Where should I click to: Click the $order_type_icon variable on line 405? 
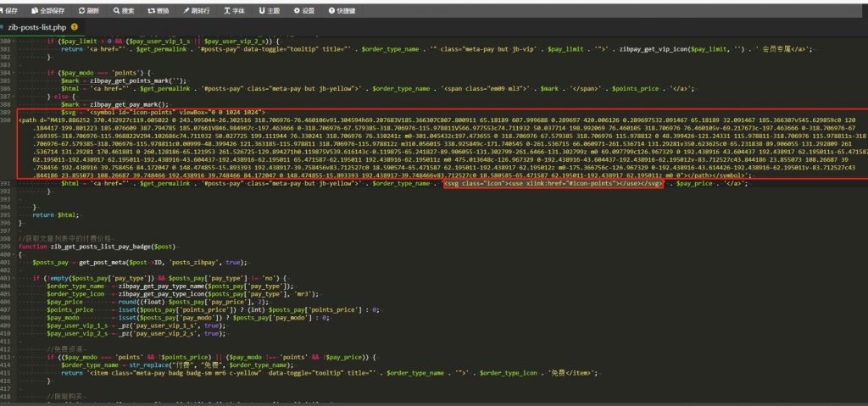75,293
